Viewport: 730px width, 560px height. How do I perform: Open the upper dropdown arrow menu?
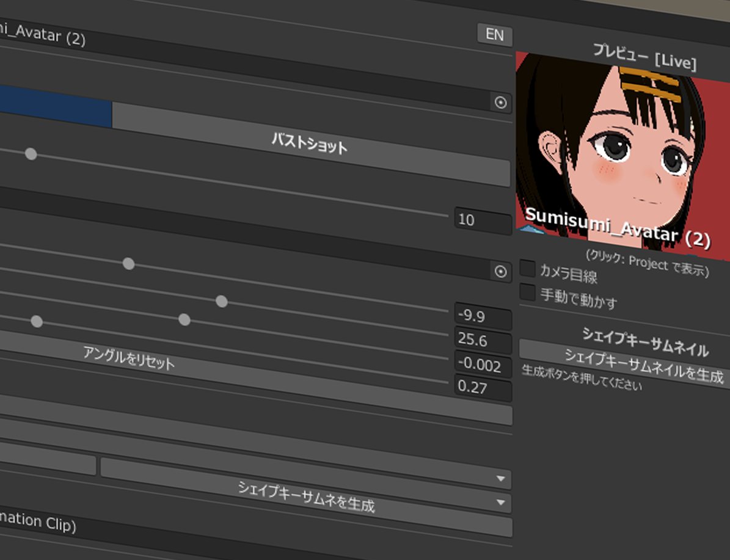500,479
